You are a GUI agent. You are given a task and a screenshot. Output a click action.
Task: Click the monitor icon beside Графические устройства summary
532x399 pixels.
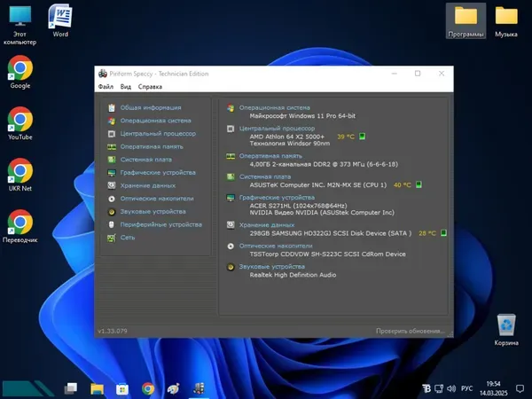pos(231,198)
